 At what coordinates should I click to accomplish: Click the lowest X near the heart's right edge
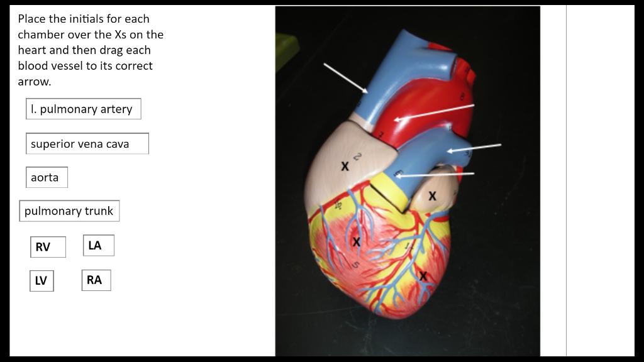(423, 276)
